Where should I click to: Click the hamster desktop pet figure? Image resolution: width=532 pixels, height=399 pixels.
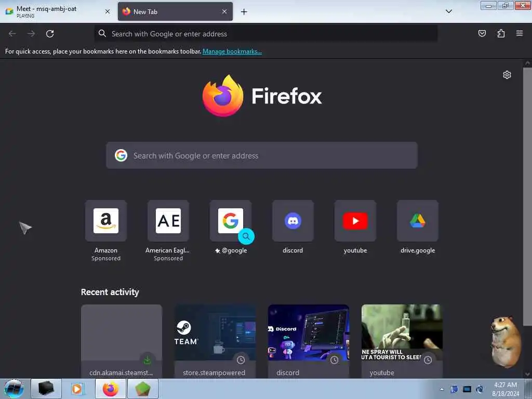coord(506,342)
